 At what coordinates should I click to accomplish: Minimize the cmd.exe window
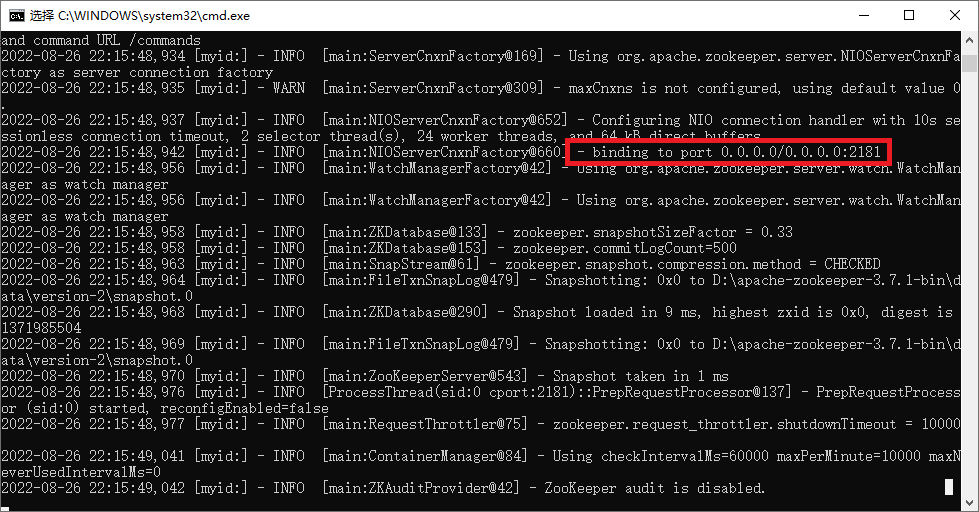point(864,16)
